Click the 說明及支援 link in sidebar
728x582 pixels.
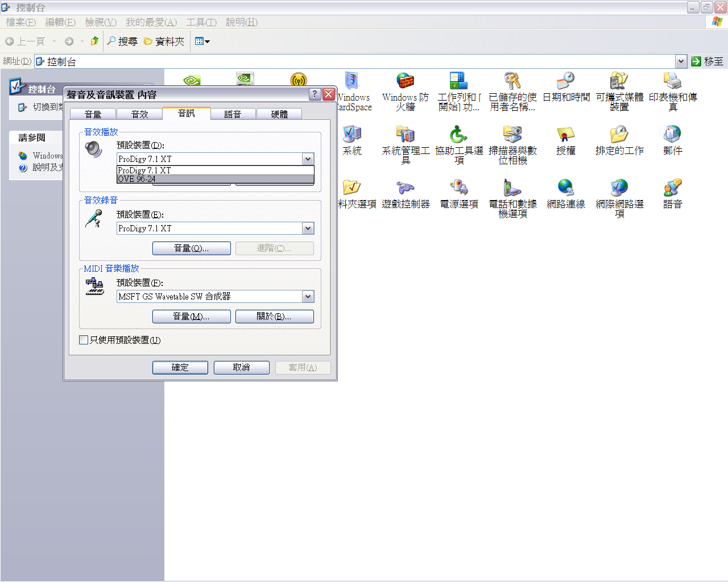[x=41, y=168]
